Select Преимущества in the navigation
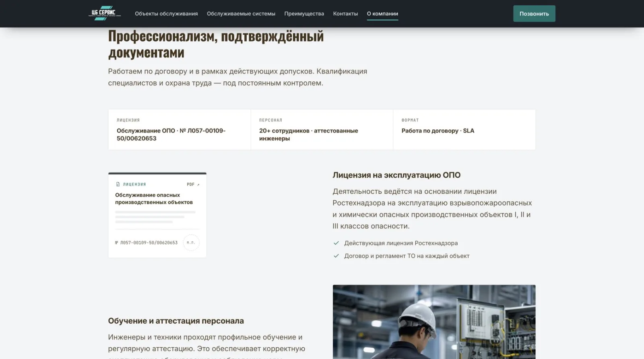Viewport: 644px width, 359px height. pos(304,14)
